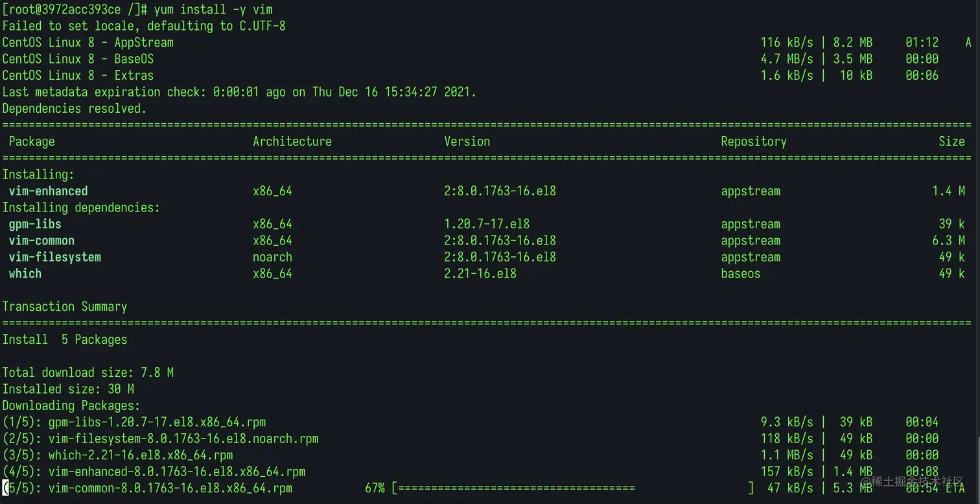
Task: Select 'vim-filesystem' in the package table
Action: point(55,258)
